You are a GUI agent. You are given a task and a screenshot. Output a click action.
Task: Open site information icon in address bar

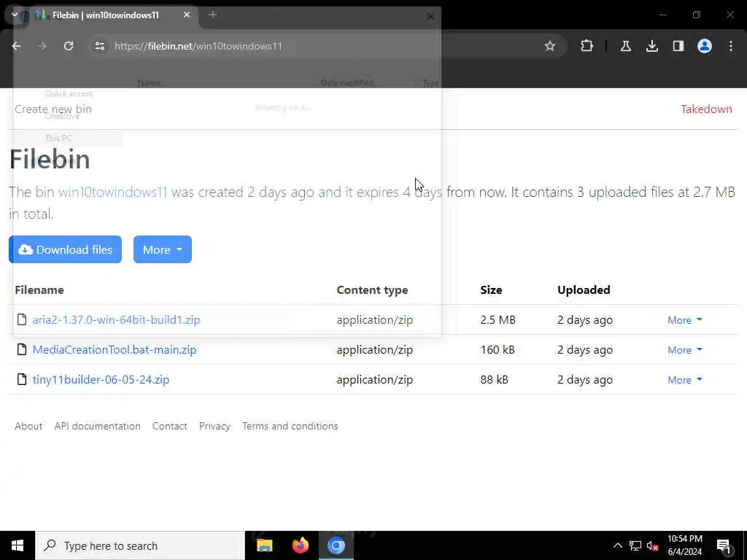[99, 46]
